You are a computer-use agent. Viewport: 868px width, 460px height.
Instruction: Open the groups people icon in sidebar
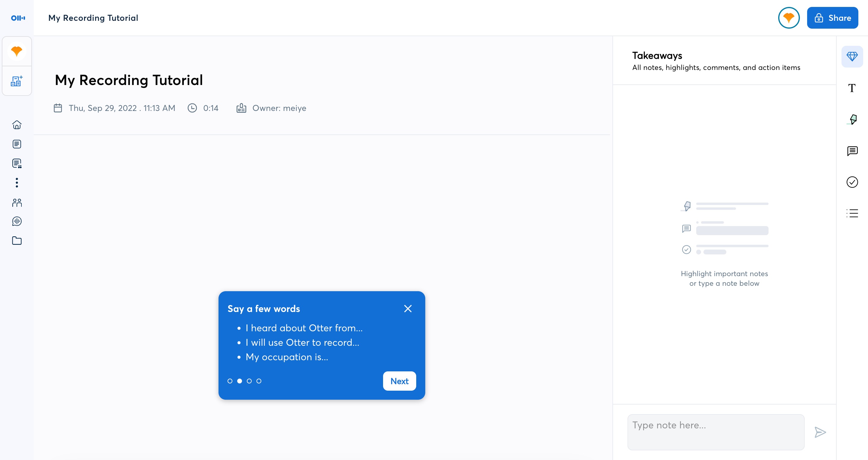tap(17, 202)
